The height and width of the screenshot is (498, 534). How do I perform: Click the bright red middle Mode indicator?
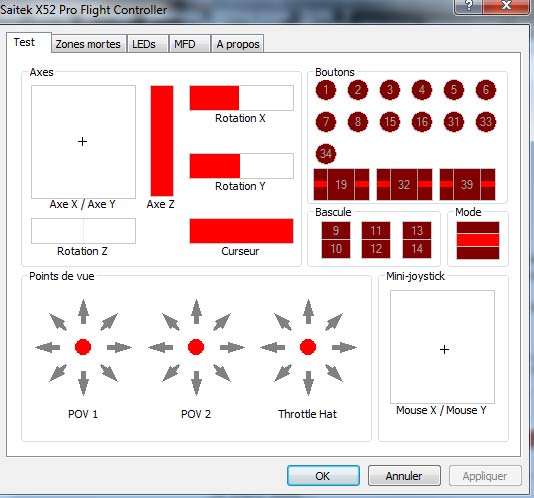(478, 240)
